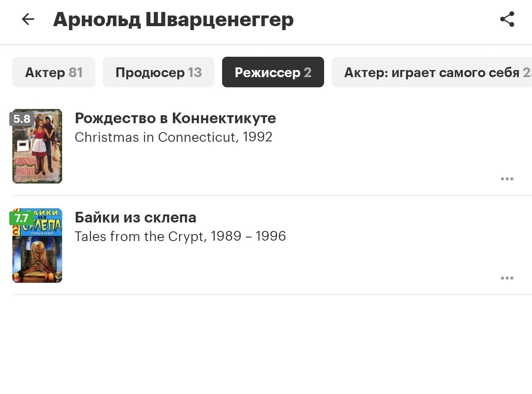
Task: Tap the count 2 on the Режиссер tab
Action: pos(308,72)
